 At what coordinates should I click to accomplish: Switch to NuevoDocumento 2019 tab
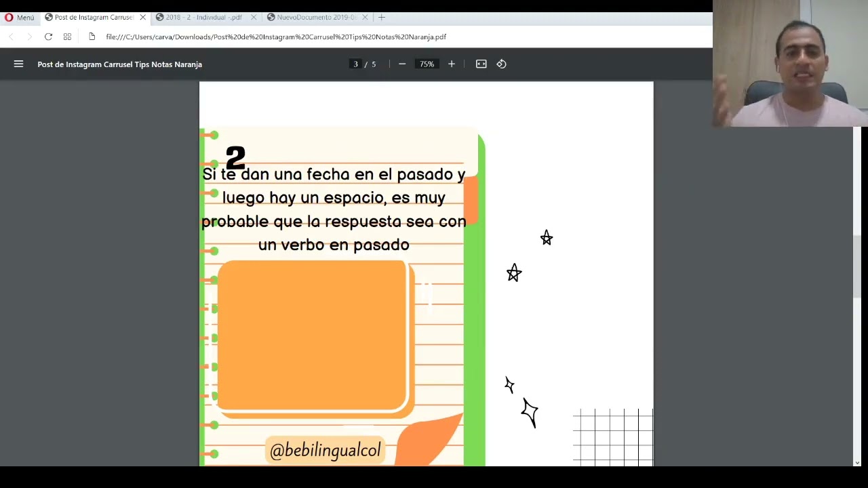pos(316,18)
